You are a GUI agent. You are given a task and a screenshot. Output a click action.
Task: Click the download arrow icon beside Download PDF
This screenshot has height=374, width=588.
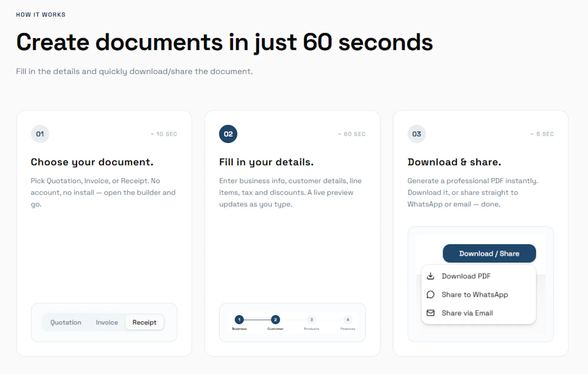[x=430, y=276]
